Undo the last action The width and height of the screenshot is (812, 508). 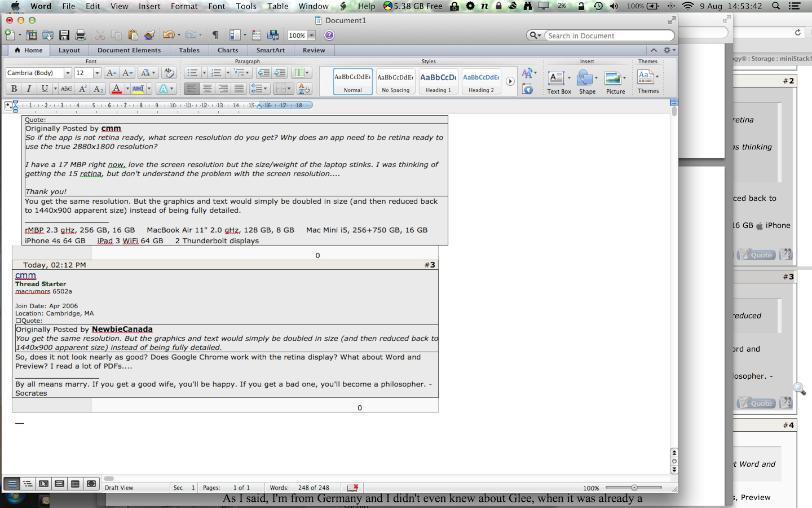tap(168, 35)
